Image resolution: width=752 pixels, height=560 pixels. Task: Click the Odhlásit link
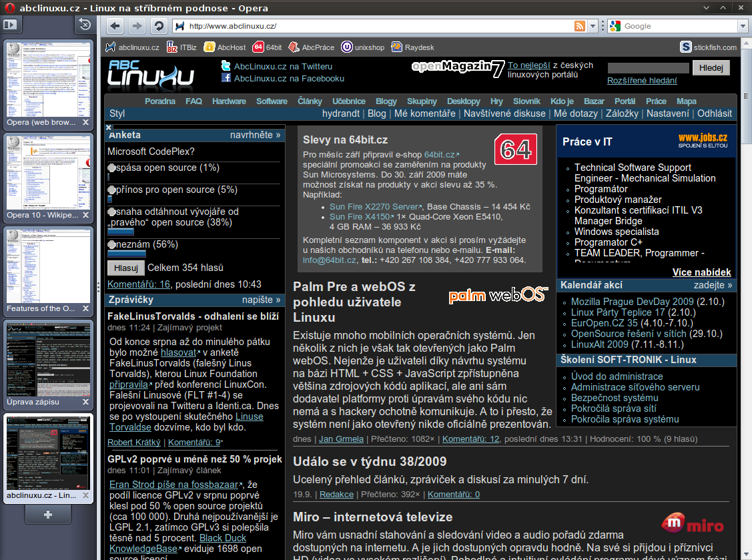715,113
